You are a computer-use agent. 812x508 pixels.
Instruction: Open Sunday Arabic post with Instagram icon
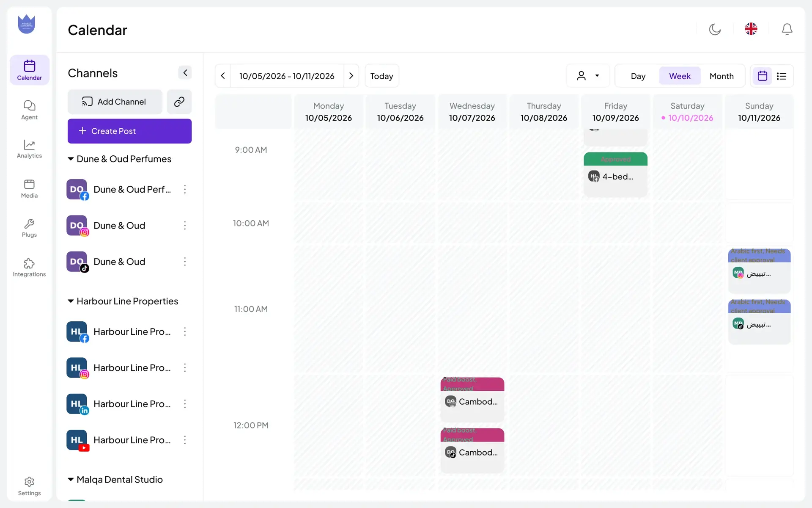[759, 271]
